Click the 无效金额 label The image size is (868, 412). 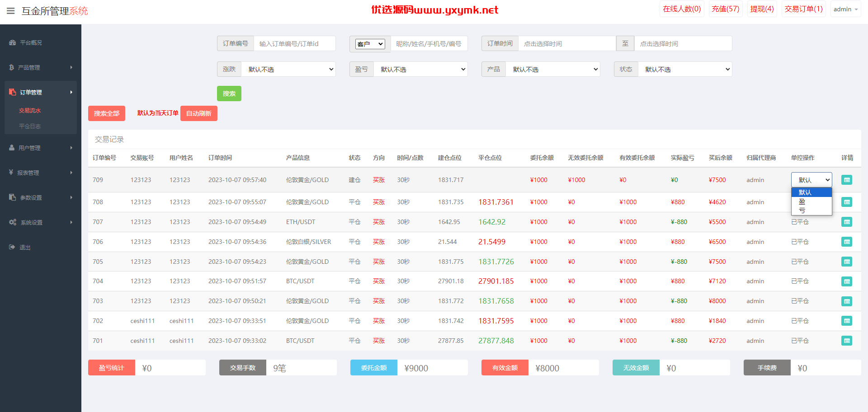pos(636,368)
